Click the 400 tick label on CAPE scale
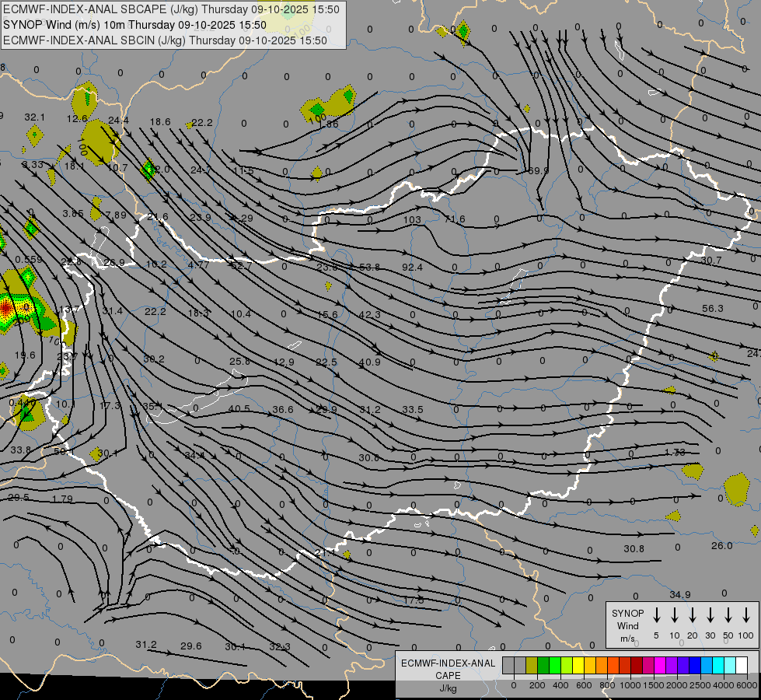The height and width of the screenshot is (700, 761). click(x=560, y=685)
